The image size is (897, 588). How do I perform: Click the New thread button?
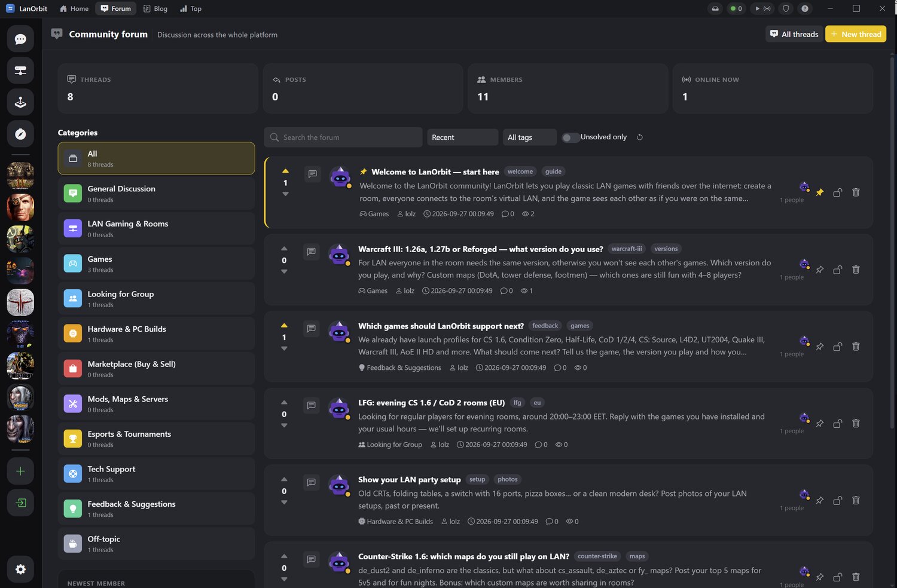[x=856, y=34]
